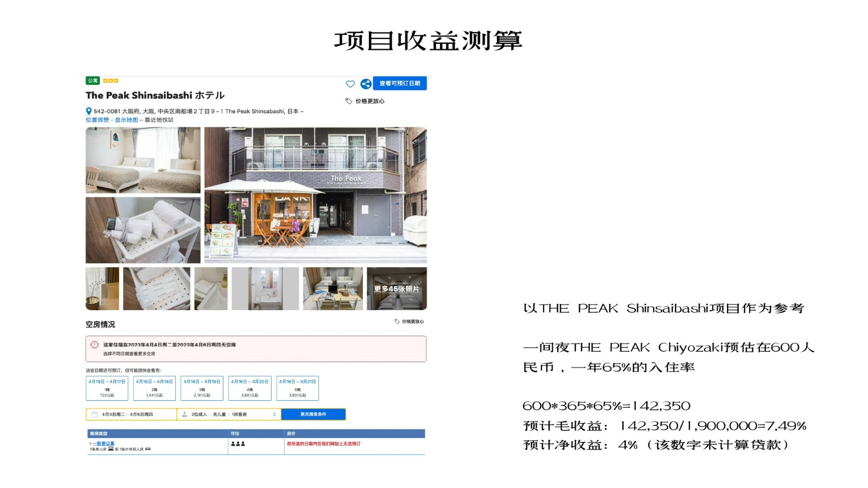The width and height of the screenshot is (868, 488).
Task: Open the room with table thumbnail photo
Action: point(333,288)
